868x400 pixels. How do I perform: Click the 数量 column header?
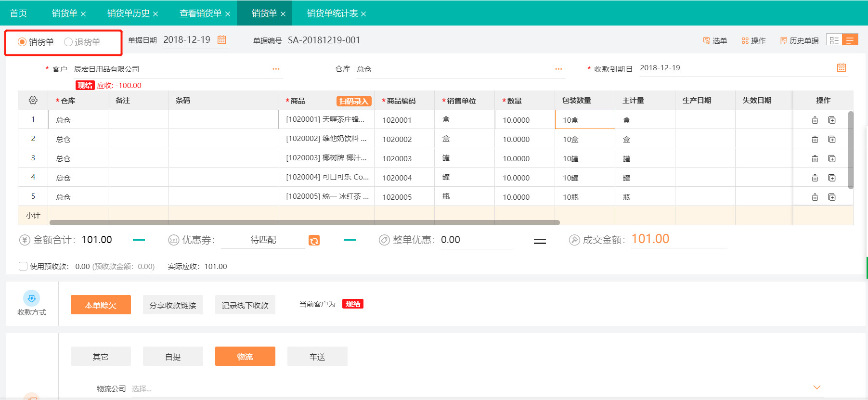click(525, 100)
